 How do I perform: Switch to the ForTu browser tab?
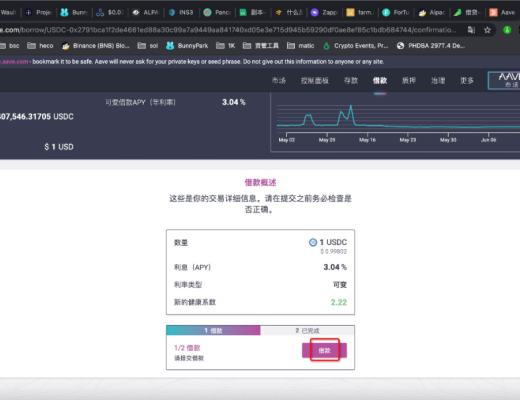(x=395, y=13)
